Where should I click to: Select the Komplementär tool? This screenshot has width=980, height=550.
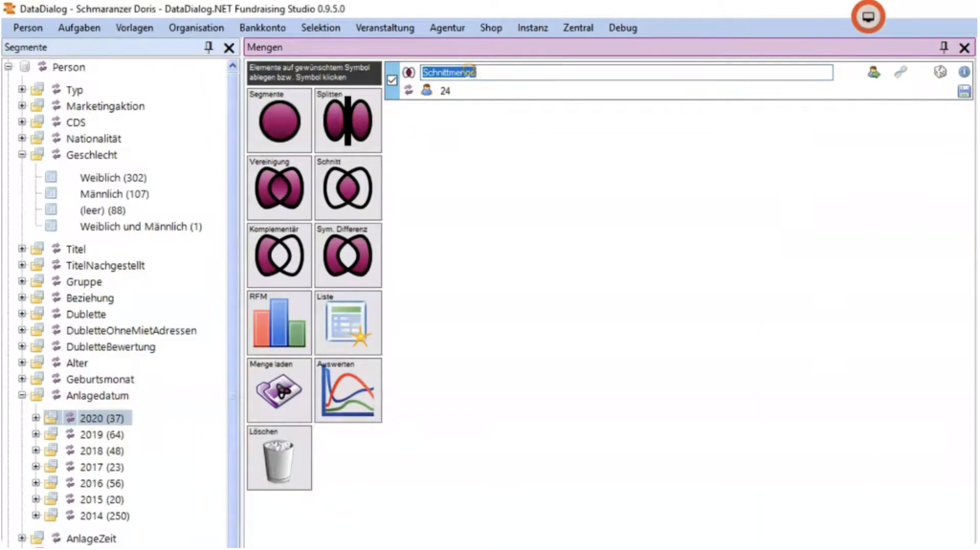pyautogui.click(x=279, y=255)
